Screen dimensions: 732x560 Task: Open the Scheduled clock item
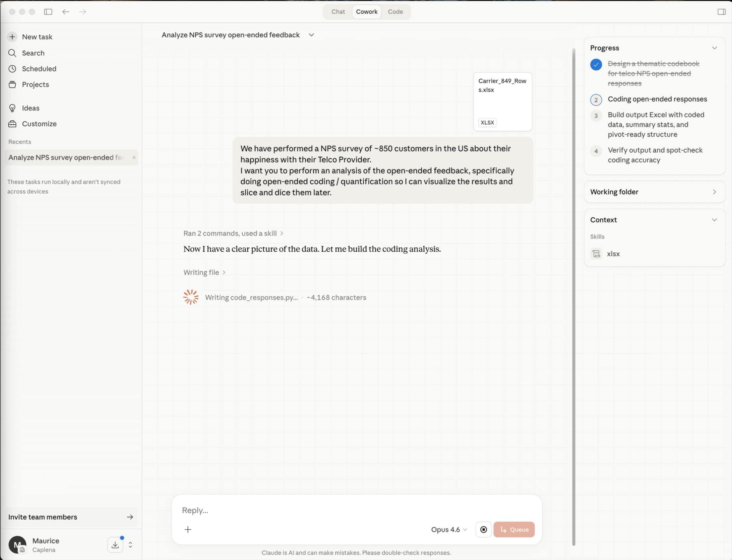point(39,69)
